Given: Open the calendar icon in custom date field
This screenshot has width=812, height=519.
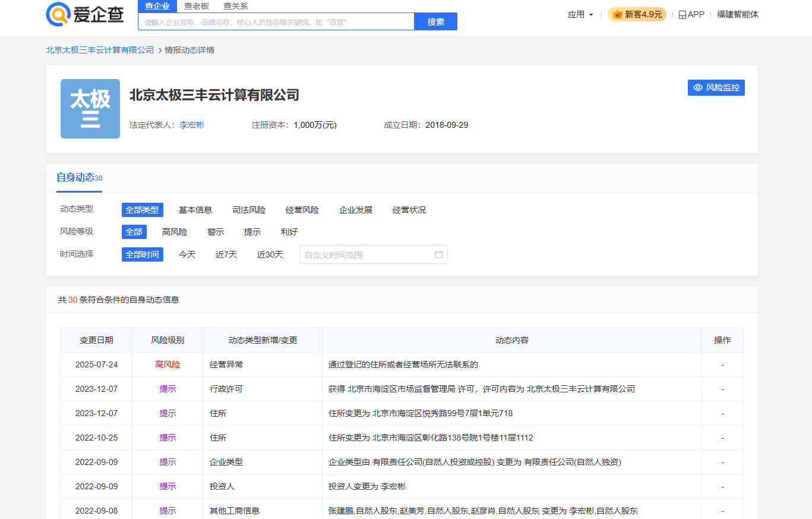Looking at the screenshot, I should (x=440, y=254).
